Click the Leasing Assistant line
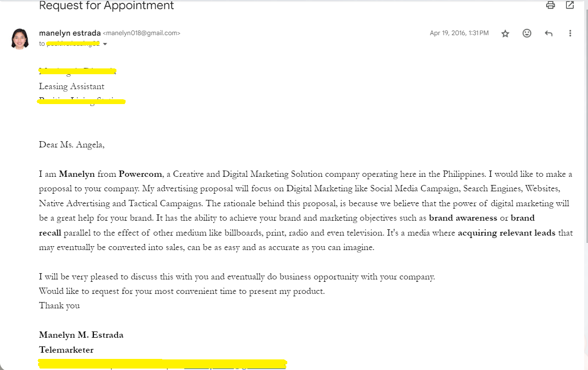 click(72, 86)
